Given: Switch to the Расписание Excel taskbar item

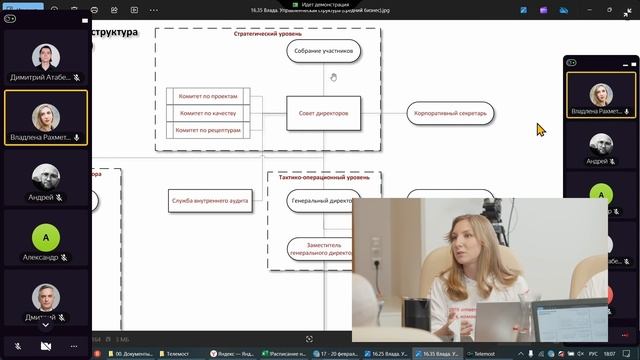Looking at the screenshot, I should (283, 354).
